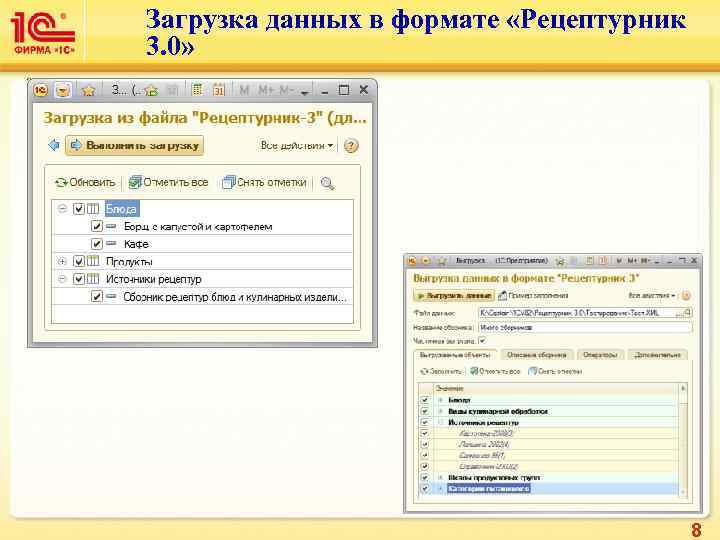Open calendar icon showing 31 in import window
The image size is (720, 540).
pyautogui.click(x=219, y=90)
